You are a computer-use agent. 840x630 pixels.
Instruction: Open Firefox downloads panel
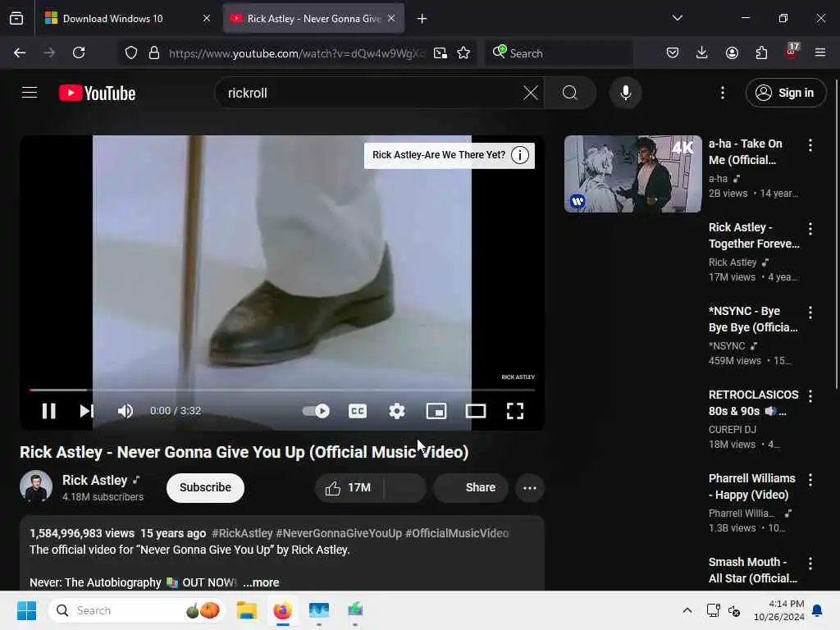pos(702,52)
